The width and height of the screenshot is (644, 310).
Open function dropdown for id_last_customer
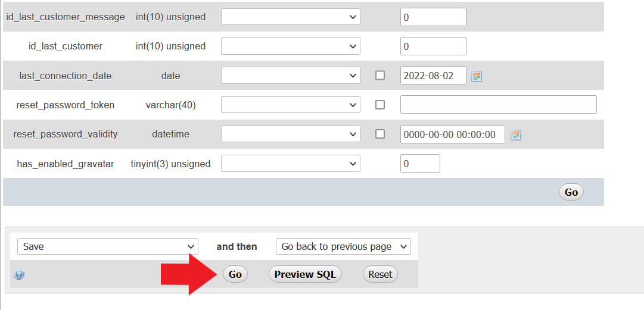point(291,46)
